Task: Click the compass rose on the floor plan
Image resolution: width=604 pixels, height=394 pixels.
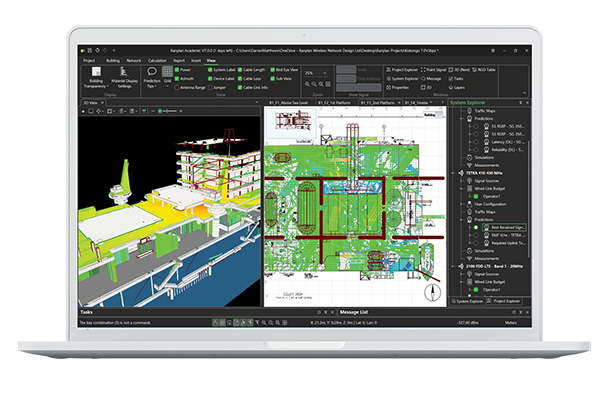Action: pos(433,292)
